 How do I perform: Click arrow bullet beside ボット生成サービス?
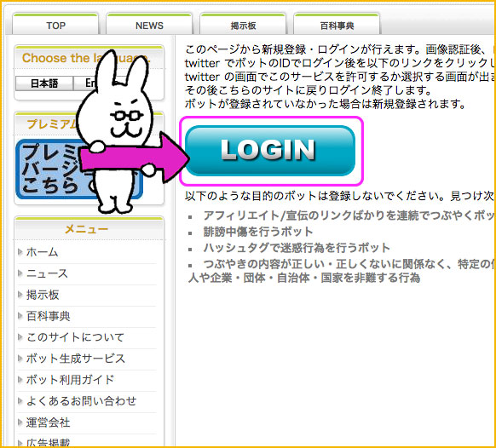click(x=20, y=358)
